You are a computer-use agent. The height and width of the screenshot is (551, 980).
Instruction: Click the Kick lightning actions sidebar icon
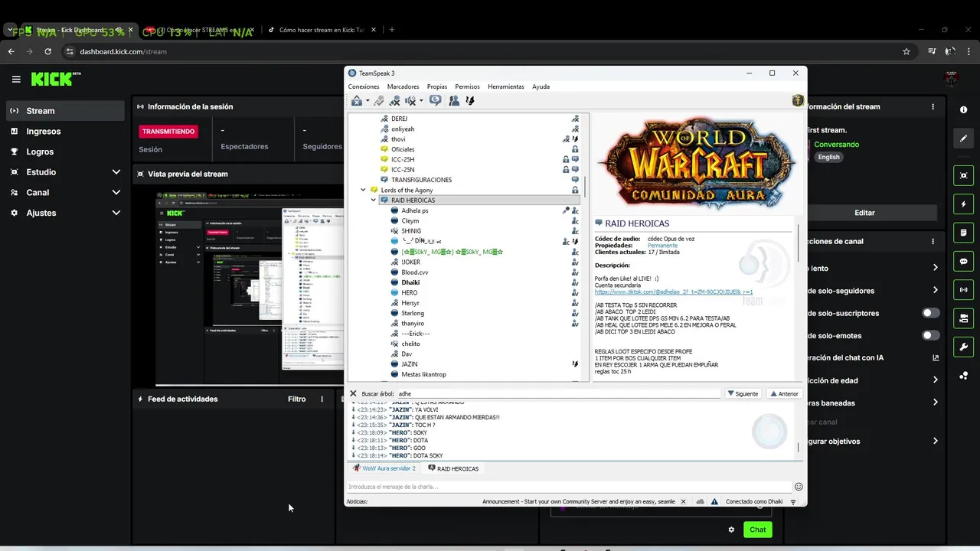click(x=963, y=204)
